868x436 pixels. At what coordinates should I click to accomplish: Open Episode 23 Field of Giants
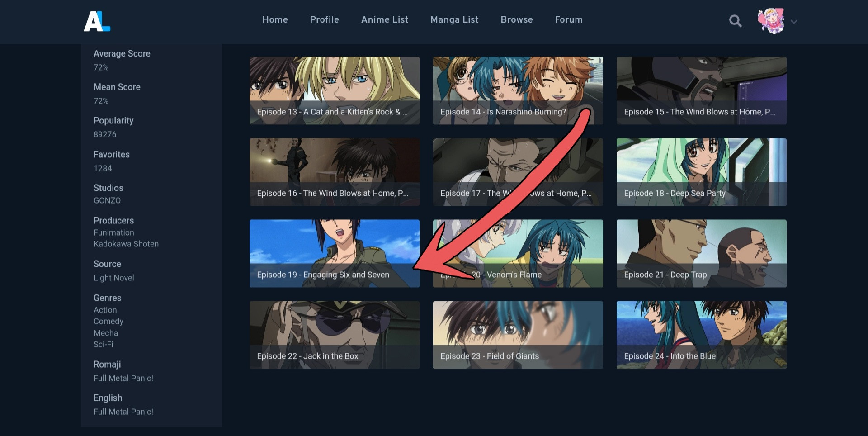(518, 335)
